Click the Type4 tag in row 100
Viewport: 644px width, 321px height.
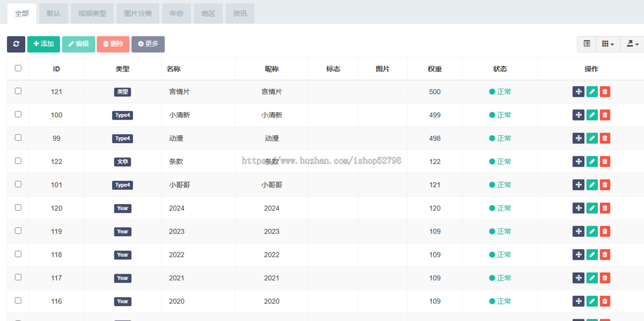click(122, 115)
